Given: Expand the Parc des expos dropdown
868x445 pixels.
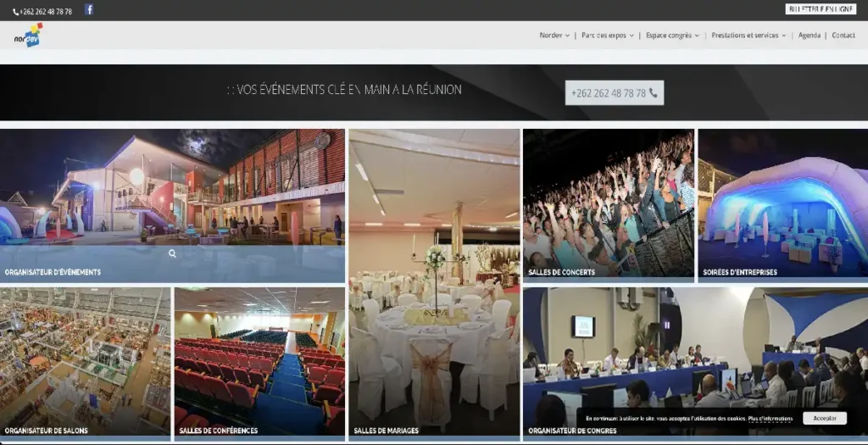Looking at the screenshot, I should pos(607,36).
